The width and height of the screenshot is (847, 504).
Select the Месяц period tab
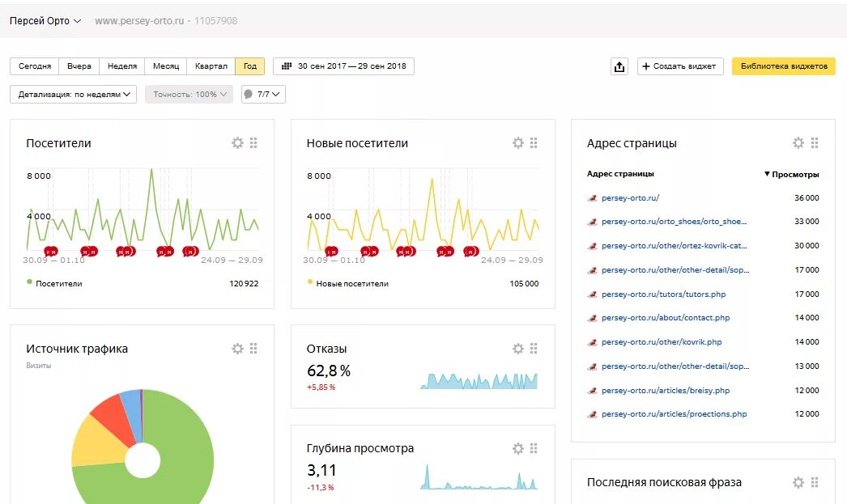166,66
